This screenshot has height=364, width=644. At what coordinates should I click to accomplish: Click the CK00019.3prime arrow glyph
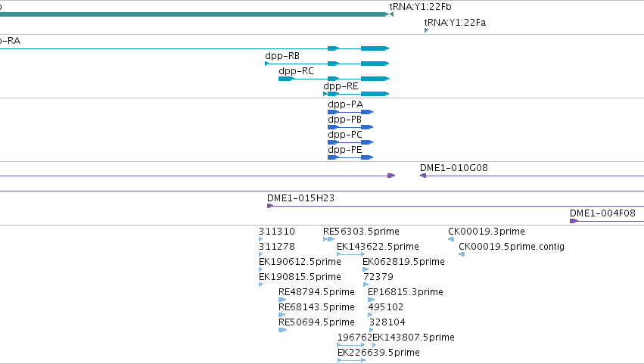coord(451,239)
